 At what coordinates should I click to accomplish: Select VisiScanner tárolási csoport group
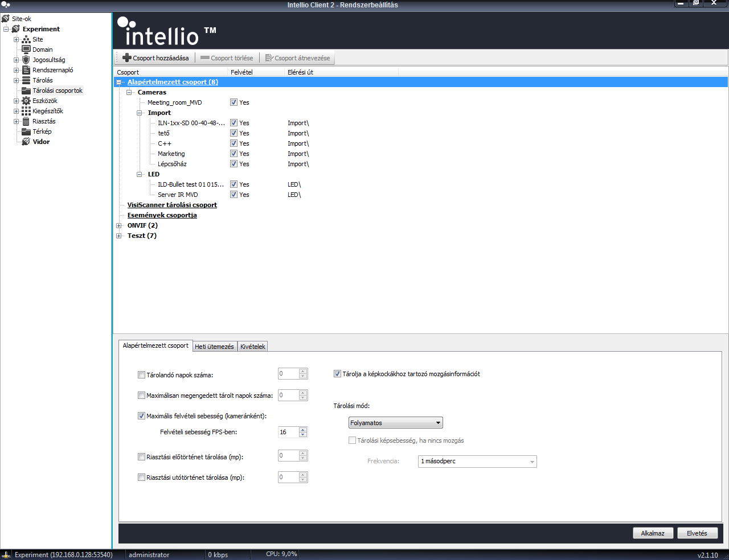tap(172, 205)
